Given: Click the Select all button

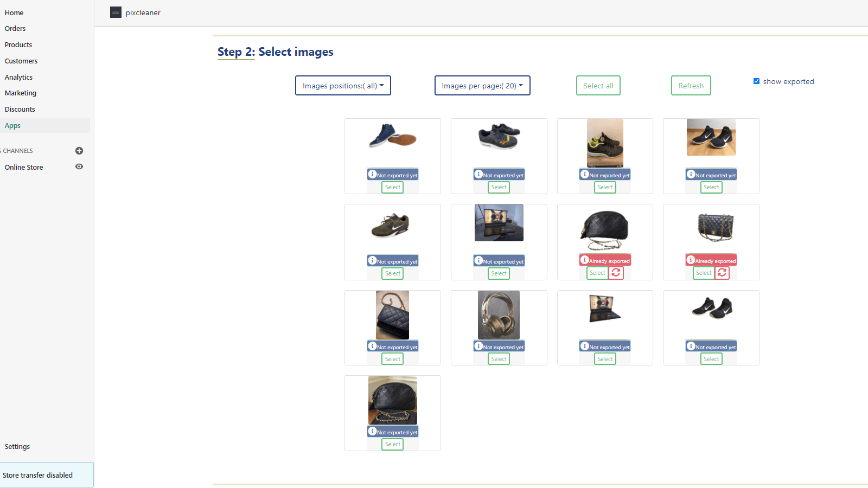Looking at the screenshot, I should click(598, 86).
